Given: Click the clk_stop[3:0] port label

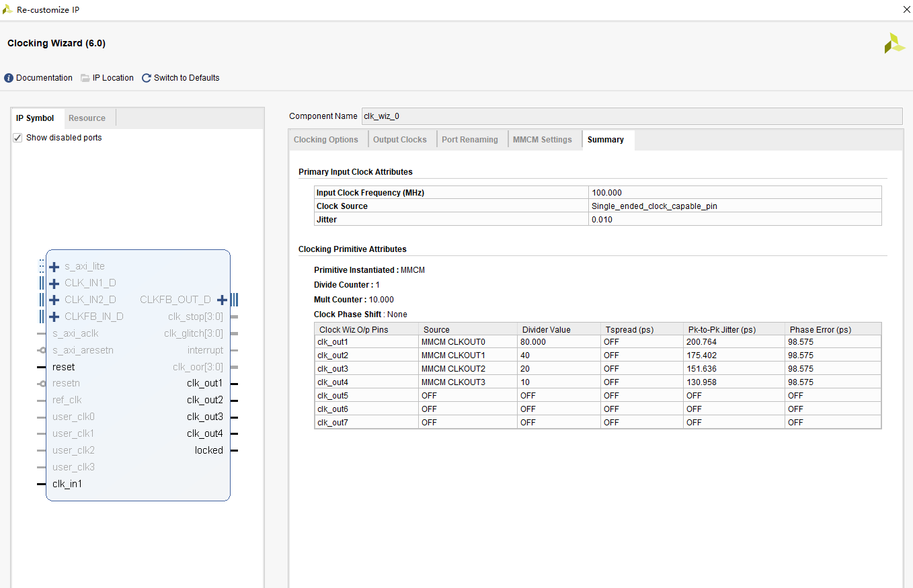Looking at the screenshot, I should 196,317.
